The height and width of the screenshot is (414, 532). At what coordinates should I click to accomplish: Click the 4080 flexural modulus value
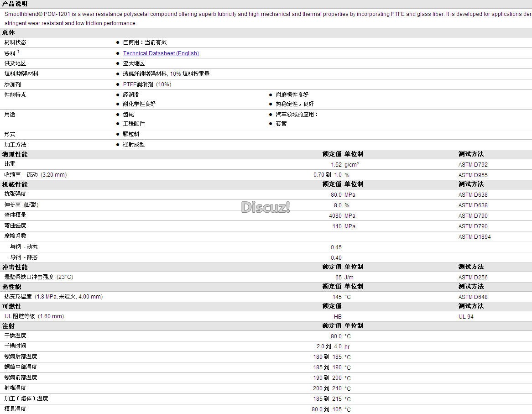click(x=335, y=216)
